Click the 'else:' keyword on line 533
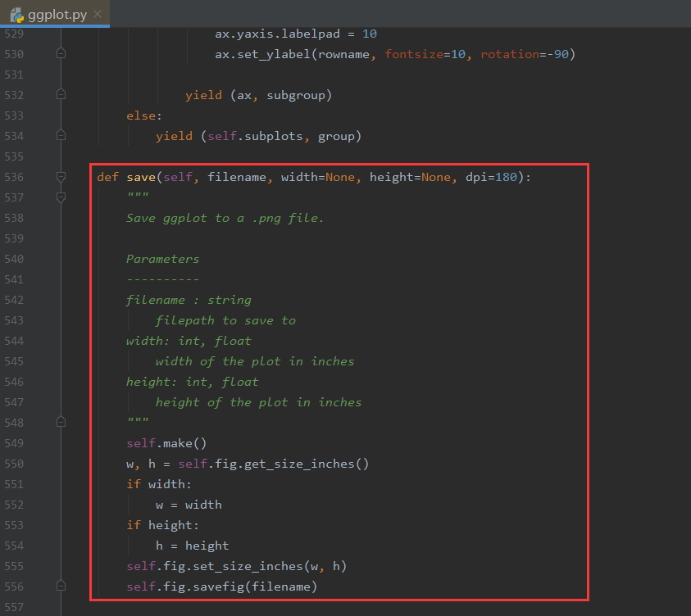 pyautogui.click(x=144, y=115)
